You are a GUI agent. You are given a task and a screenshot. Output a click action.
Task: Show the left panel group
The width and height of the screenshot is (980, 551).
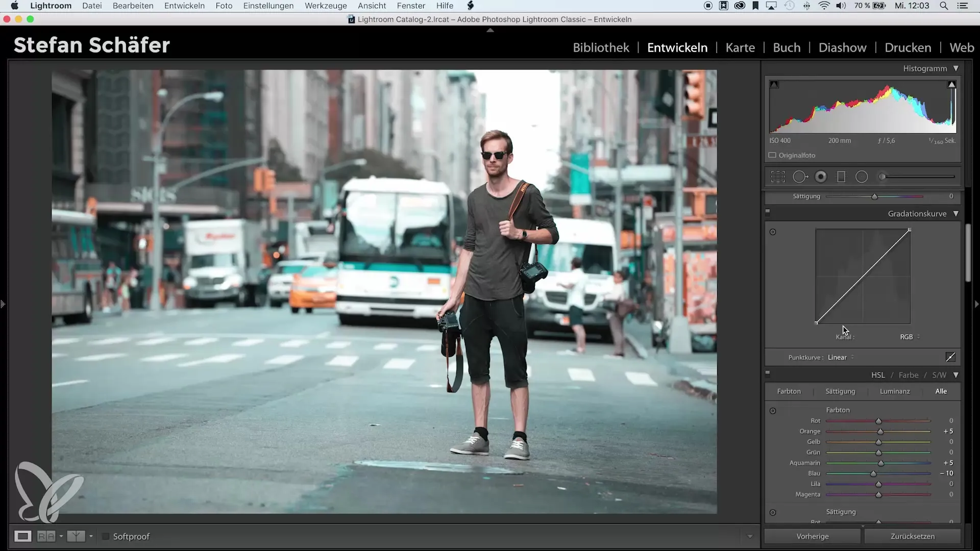point(3,304)
